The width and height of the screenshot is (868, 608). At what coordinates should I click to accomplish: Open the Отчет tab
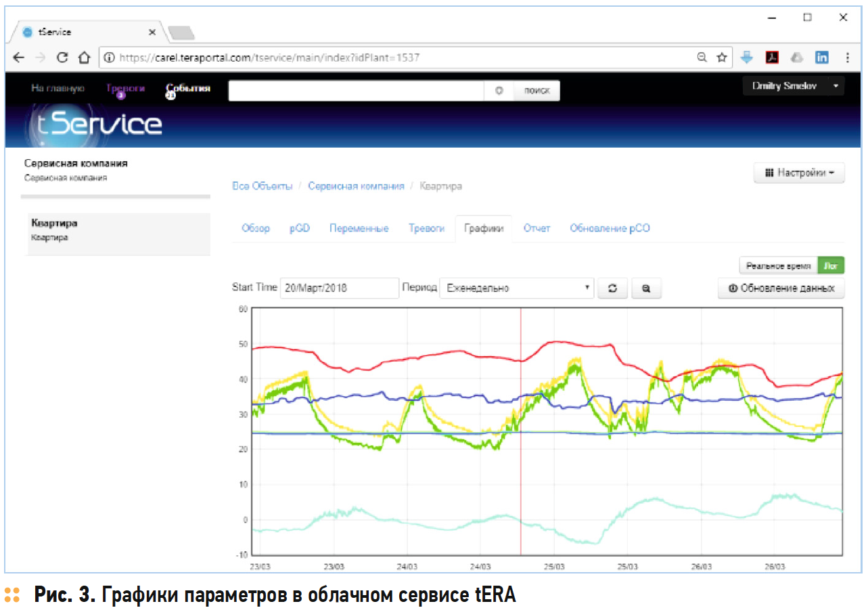pyautogui.click(x=536, y=229)
